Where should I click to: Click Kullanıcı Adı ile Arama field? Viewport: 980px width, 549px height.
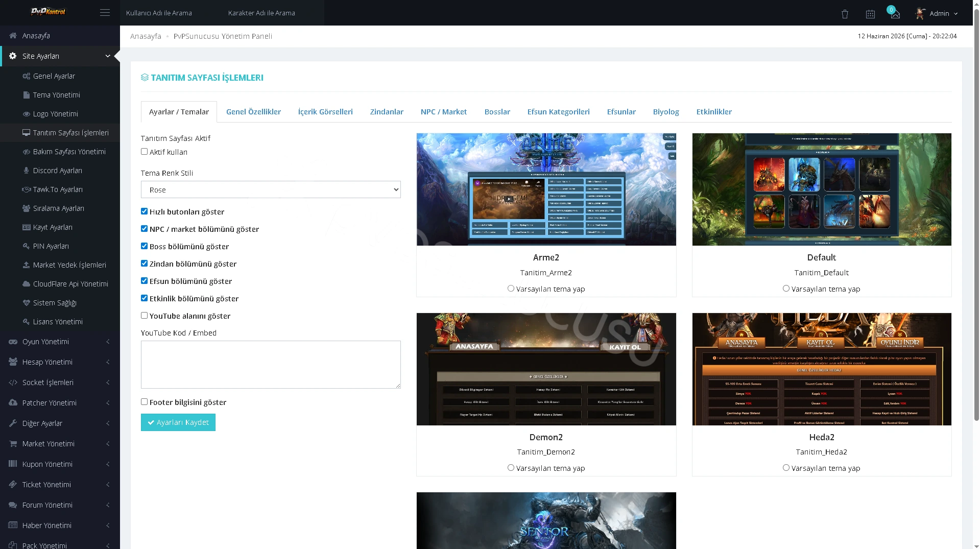click(x=171, y=13)
